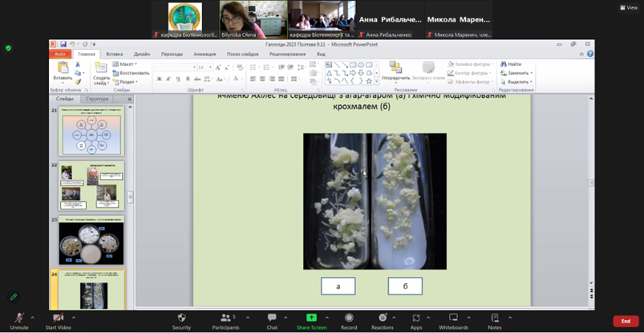Click the numbered list icon
Screen dimensions: 644x333
click(x=268, y=67)
